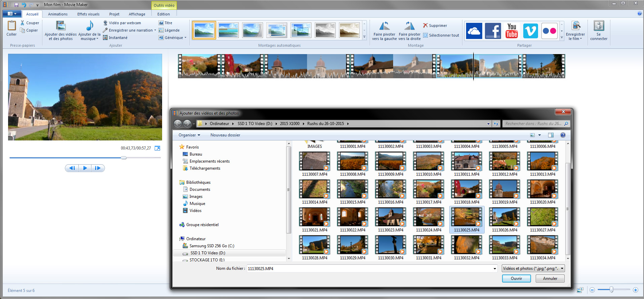Zoom out timeline with minus button
The height and width of the screenshot is (299, 644).
[592, 290]
